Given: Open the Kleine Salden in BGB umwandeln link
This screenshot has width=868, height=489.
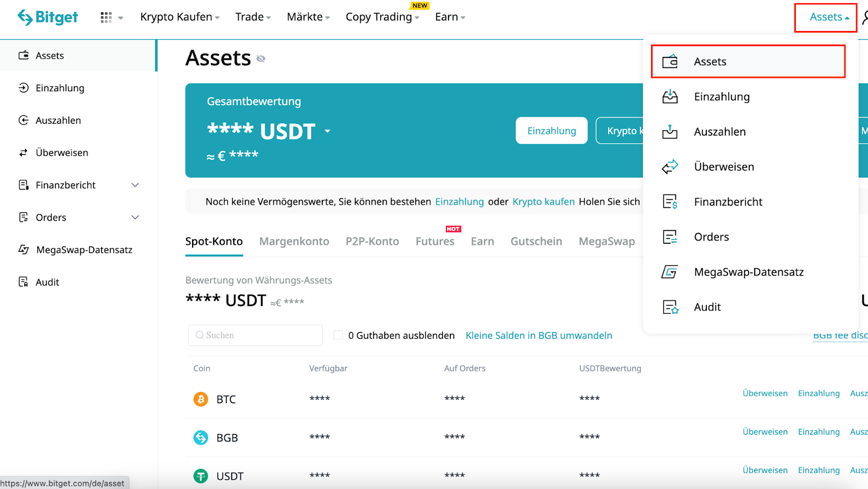Looking at the screenshot, I should tap(538, 335).
